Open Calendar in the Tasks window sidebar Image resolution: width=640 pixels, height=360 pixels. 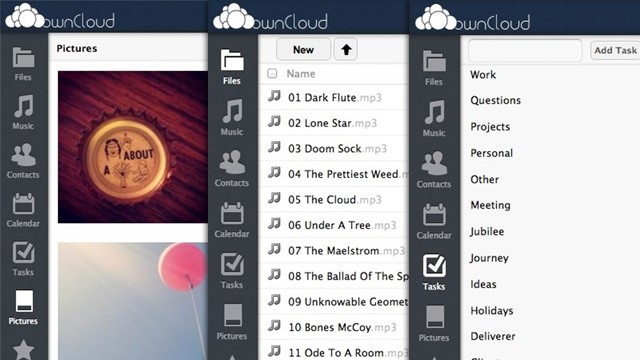434,221
